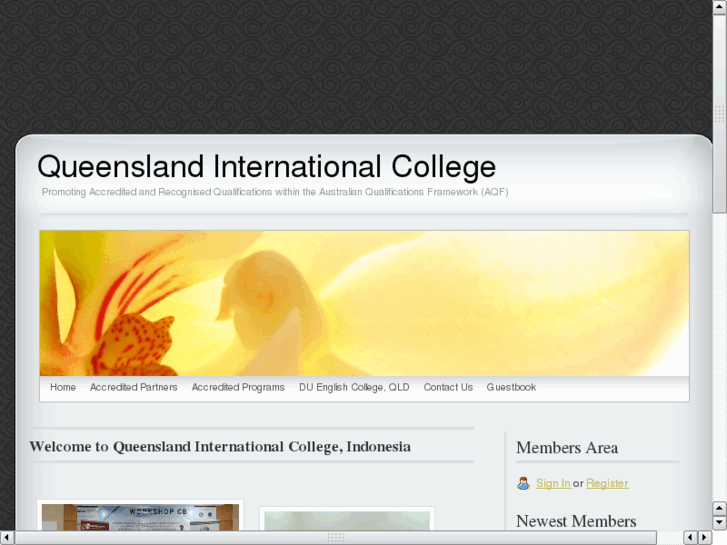This screenshot has height=545, width=727.
Task: Open Accredited Partners page
Action: point(134,387)
